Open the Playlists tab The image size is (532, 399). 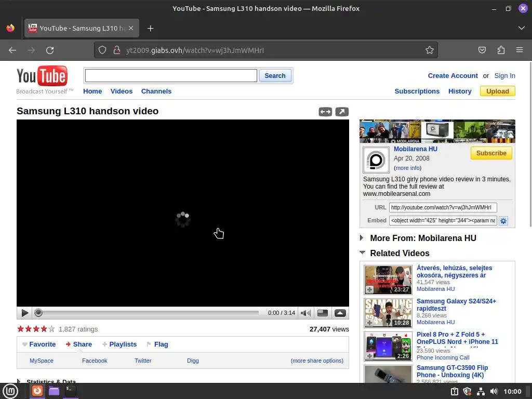point(123,344)
